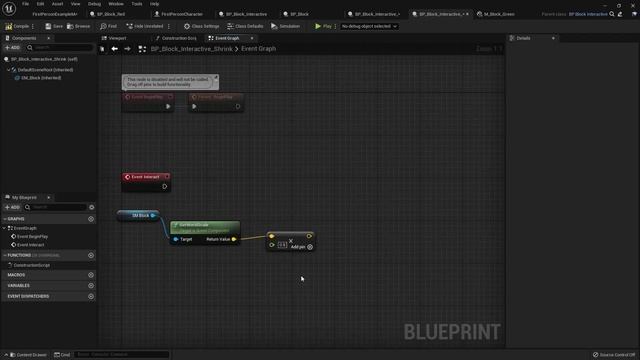Screen dimensions: 640x360
Task: Open Hide Unrelated options menu
Action: [x=169, y=26]
